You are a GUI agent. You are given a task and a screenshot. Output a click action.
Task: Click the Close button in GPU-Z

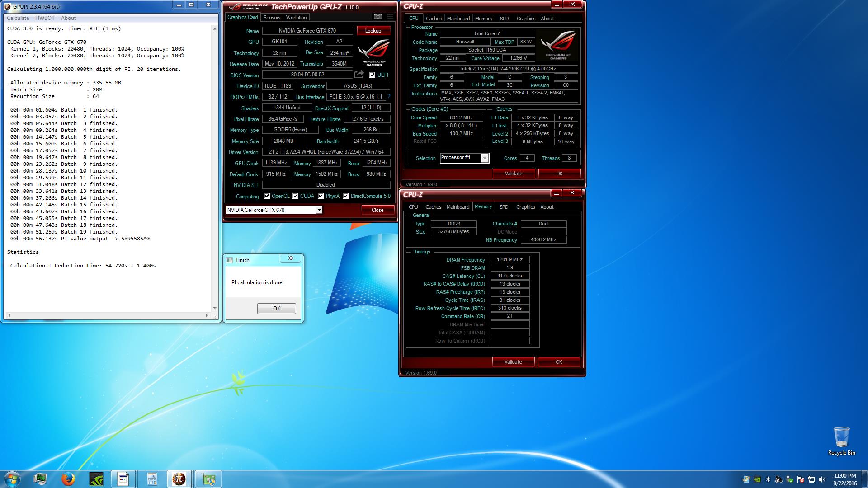point(377,210)
